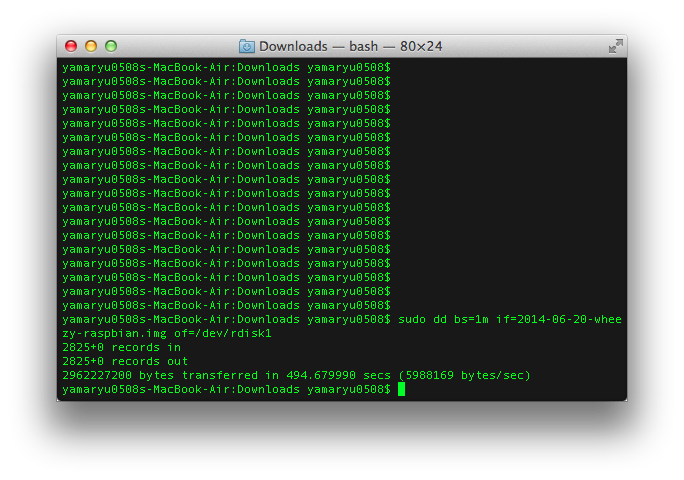The height and width of the screenshot is (480, 684).
Task: Click the green terminal cursor block
Action: pyautogui.click(x=401, y=389)
